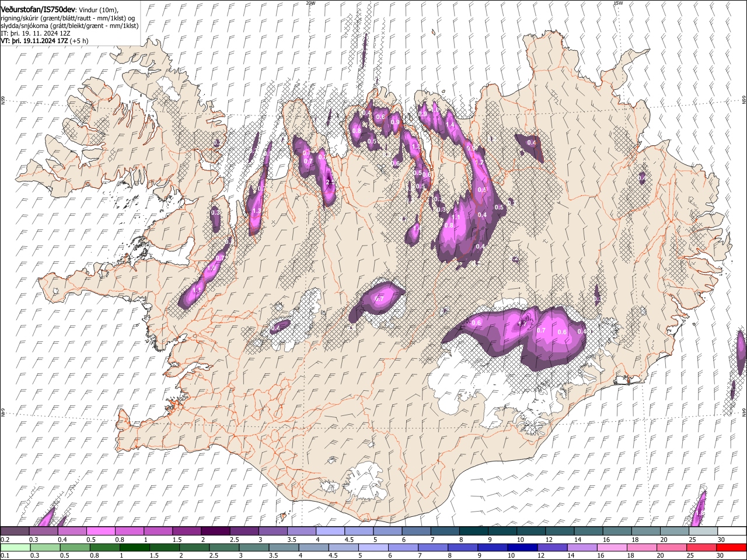
Task: Click the upper legend swatch between 0.2 and 0.3
Action: click(x=15, y=531)
